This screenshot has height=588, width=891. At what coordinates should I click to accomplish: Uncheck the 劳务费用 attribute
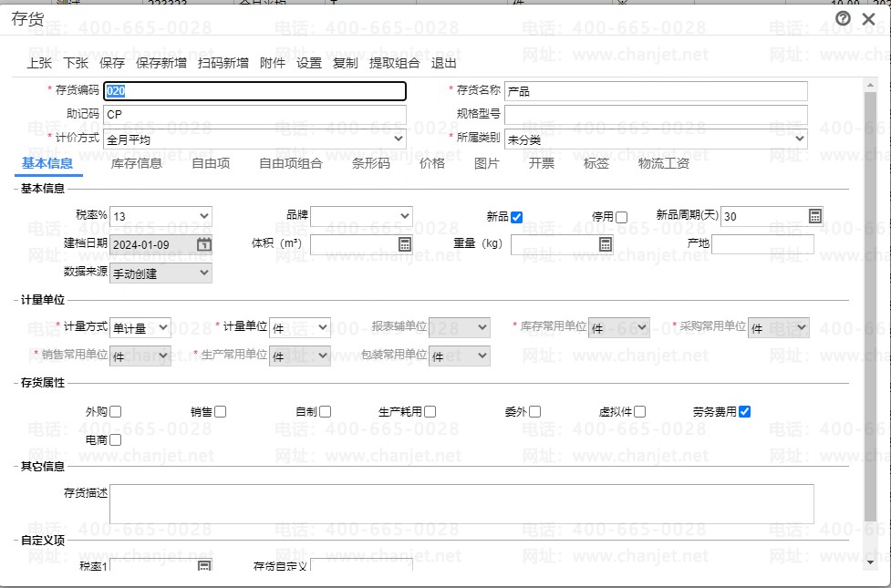pyautogui.click(x=744, y=412)
